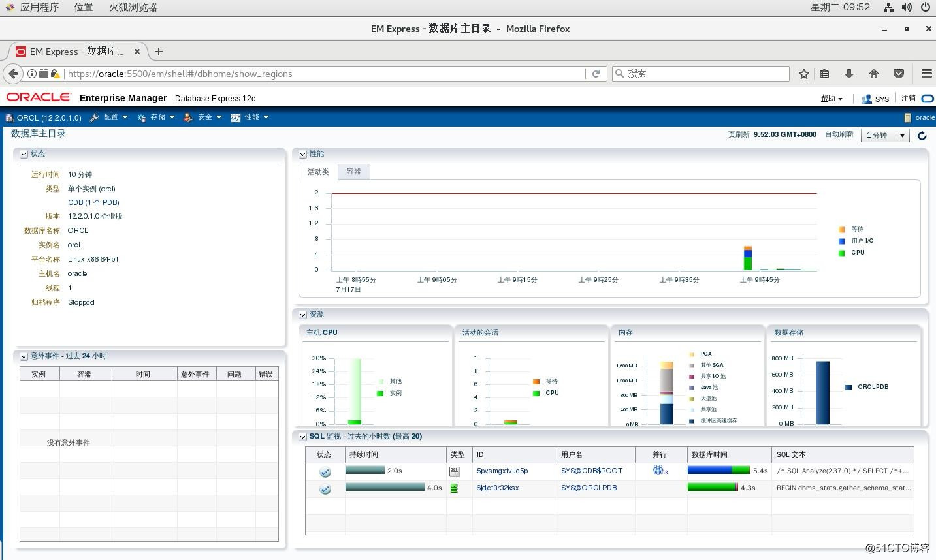Sort by the 数据库时间 column header

(730, 454)
